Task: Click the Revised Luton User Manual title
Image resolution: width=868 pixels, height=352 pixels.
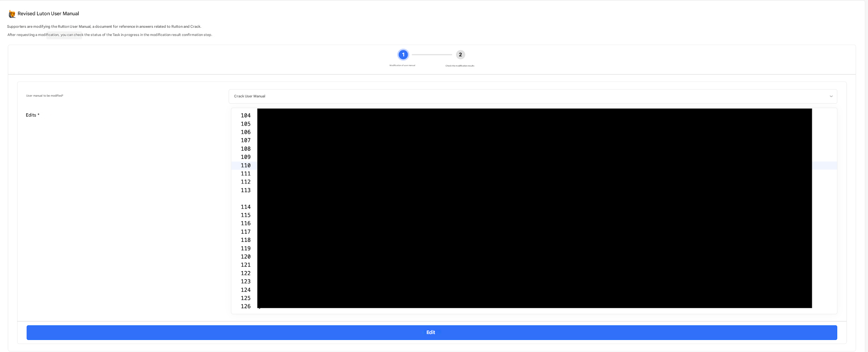Action: tap(48, 14)
